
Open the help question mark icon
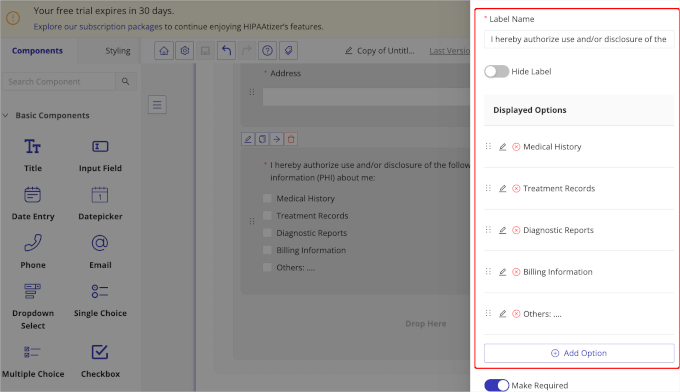point(268,51)
